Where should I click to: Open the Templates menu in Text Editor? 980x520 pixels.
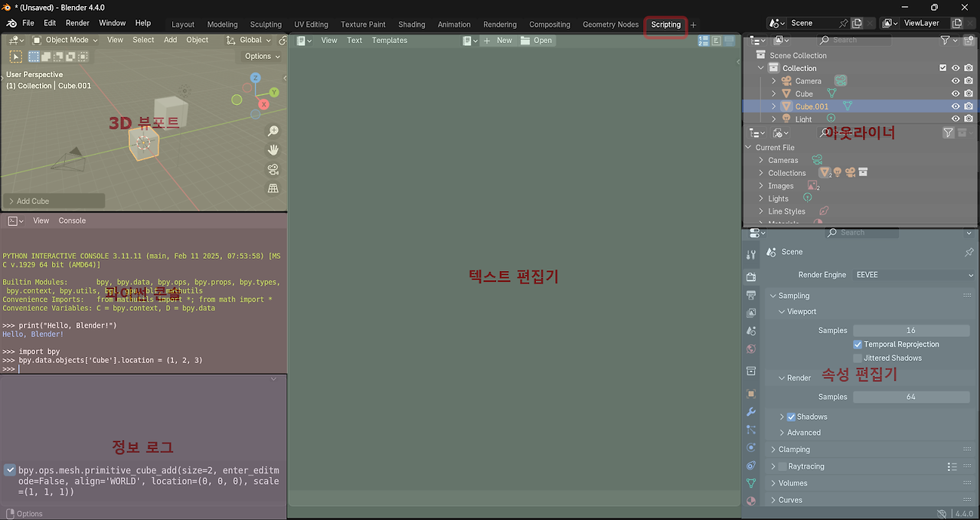coord(390,41)
